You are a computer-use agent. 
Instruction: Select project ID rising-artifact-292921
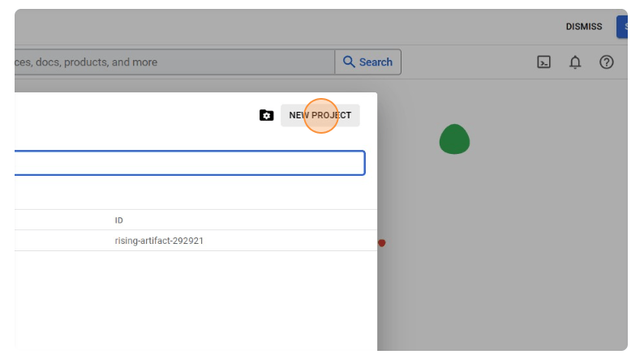click(159, 241)
